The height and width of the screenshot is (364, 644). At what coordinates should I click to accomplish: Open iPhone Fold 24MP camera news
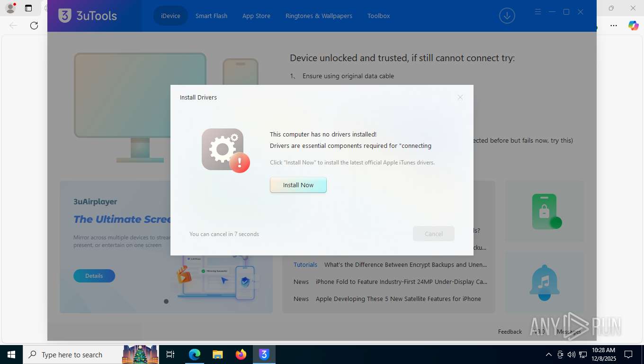click(x=402, y=282)
